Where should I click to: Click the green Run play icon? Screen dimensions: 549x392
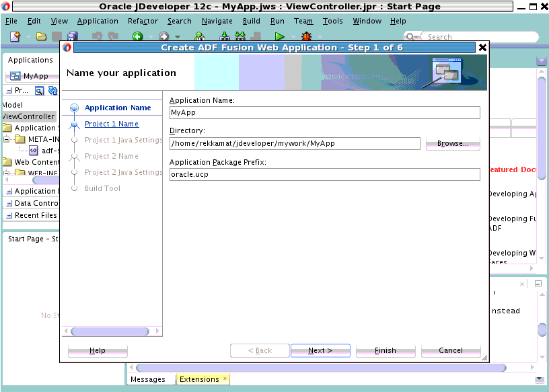pyautogui.click(x=279, y=36)
